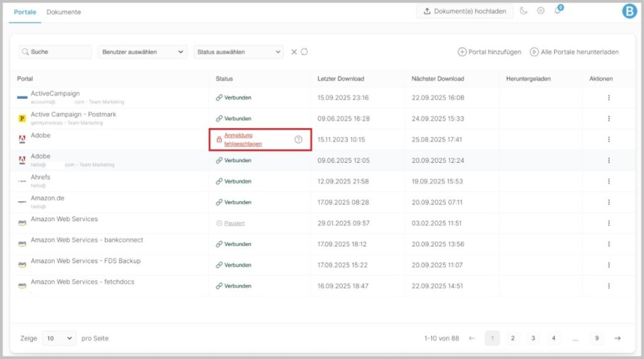Screen dimensions: 644x359
Task: Click Status column header
Action: 225,79
